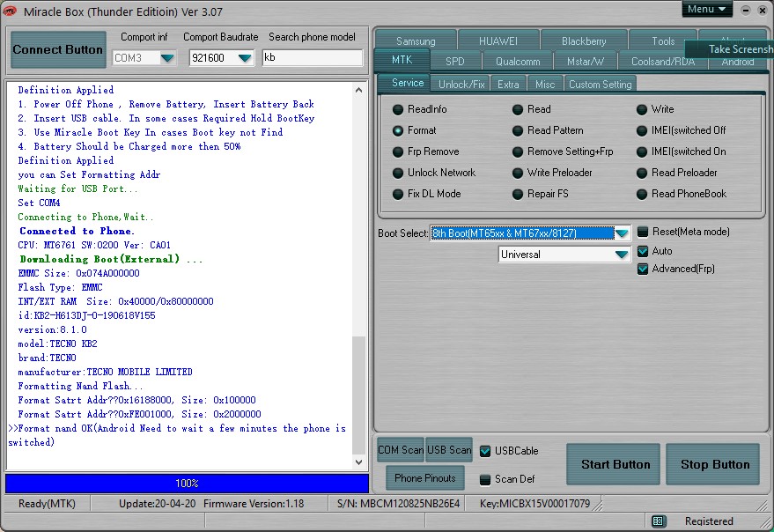This screenshot has height=532, width=774.
Task: Select Remove Setting+Frp option
Action: pyautogui.click(x=563, y=151)
